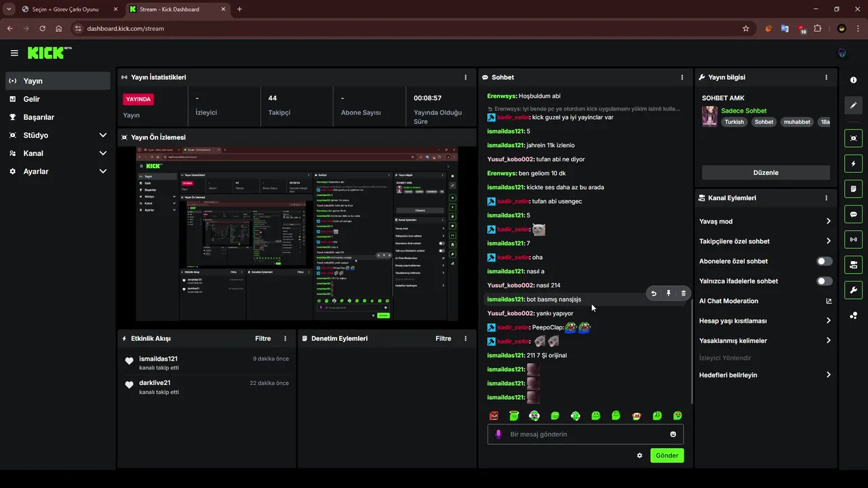Open the hamburger menu next to Kick logo
Screen dimensions: 868x488
(x=14, y=53)
